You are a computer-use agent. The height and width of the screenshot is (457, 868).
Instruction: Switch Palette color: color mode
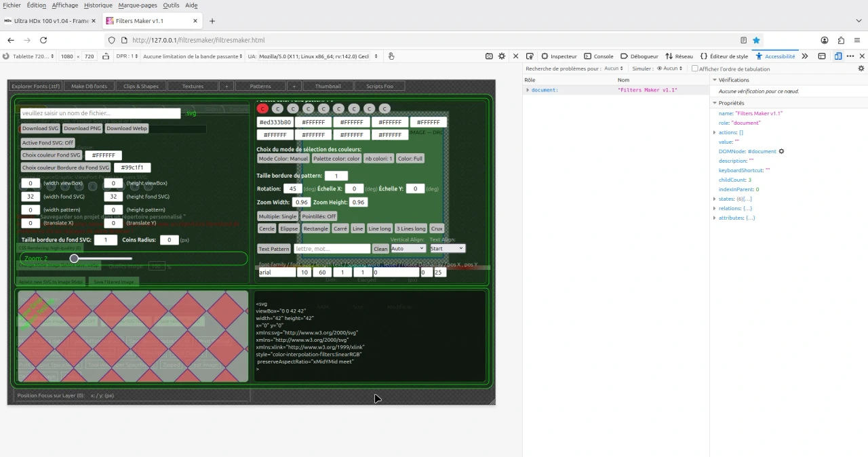click(x=336, y=159)
